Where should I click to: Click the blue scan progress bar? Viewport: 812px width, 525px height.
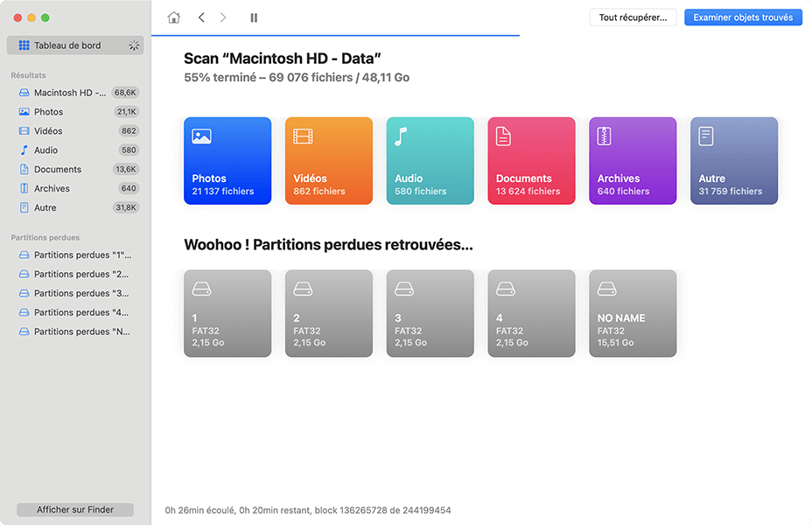(x=336, y=35)
